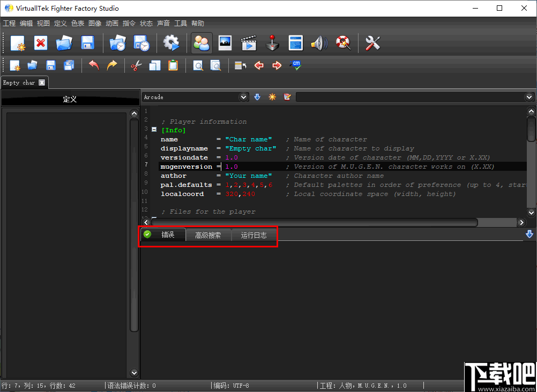537x392 pixels.
Task: Open the tools wrench and screwdriver icon
Action: point(372,43)
